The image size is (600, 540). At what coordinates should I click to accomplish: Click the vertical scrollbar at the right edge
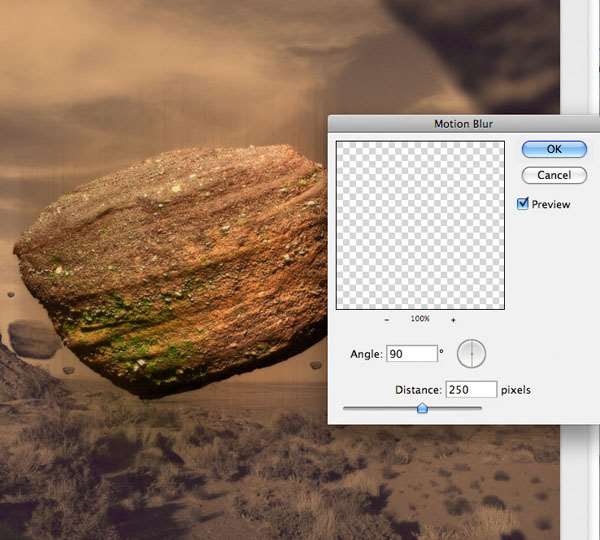coord(580,60)
